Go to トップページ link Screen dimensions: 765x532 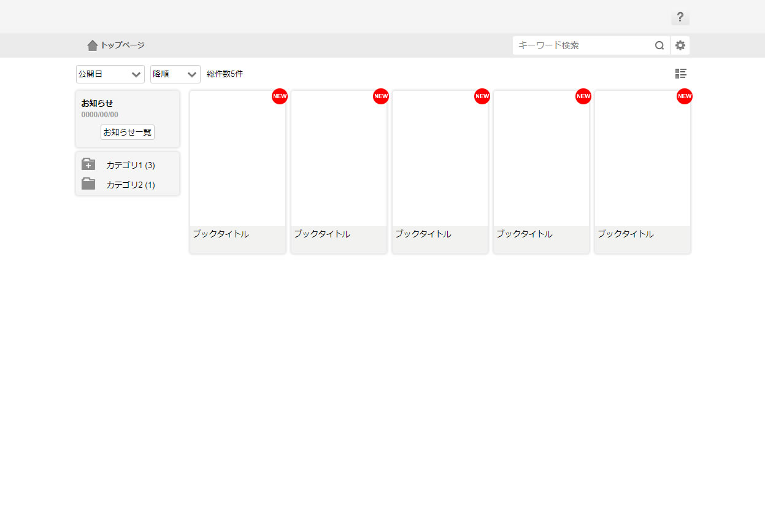123,45
